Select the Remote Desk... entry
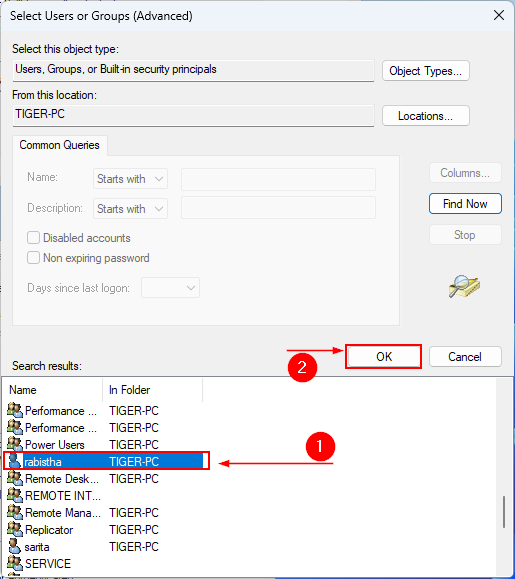Screen dimensions: 515x579 pyautogui.click(x=62, y=479)
